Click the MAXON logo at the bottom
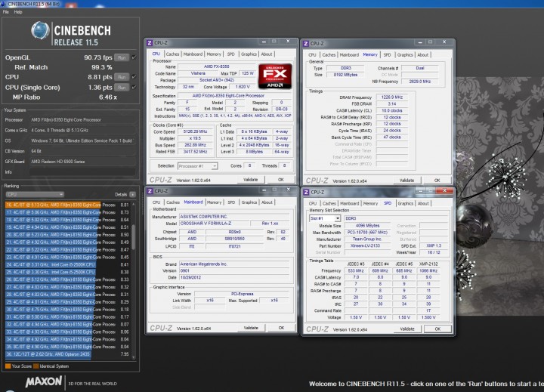 [x=44, y=382]
